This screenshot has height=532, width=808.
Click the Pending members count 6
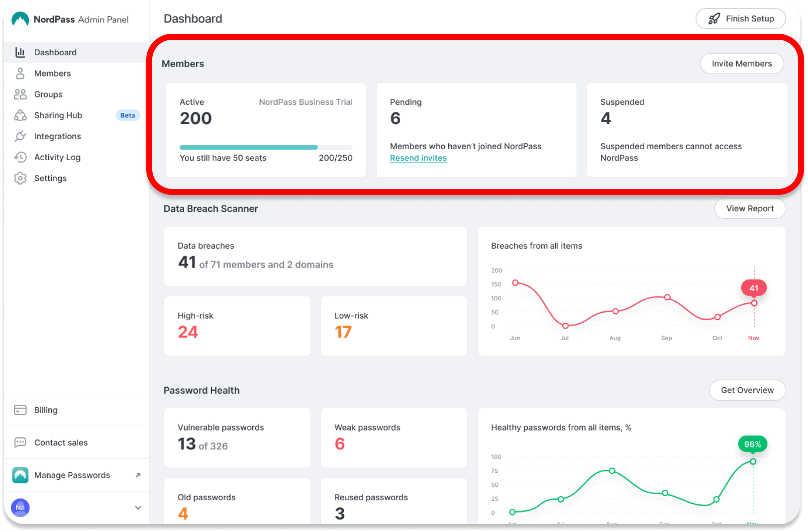click(395, 118)
